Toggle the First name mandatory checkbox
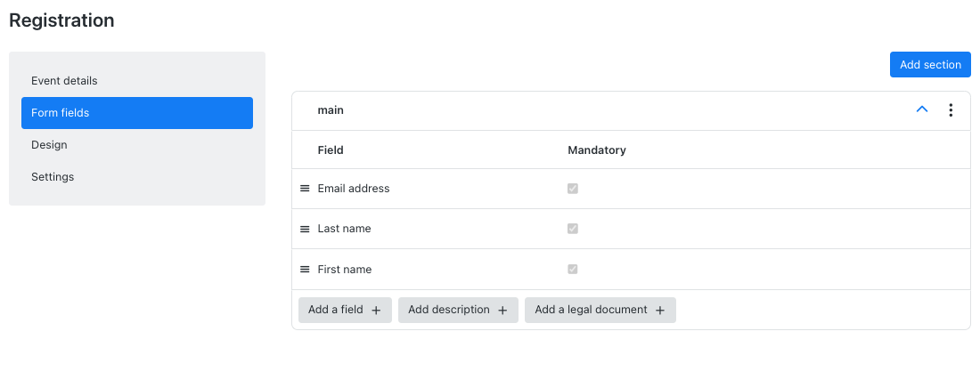Image resolution: width=980 pixels, height=388 pixels. click(x=573, y=270)
